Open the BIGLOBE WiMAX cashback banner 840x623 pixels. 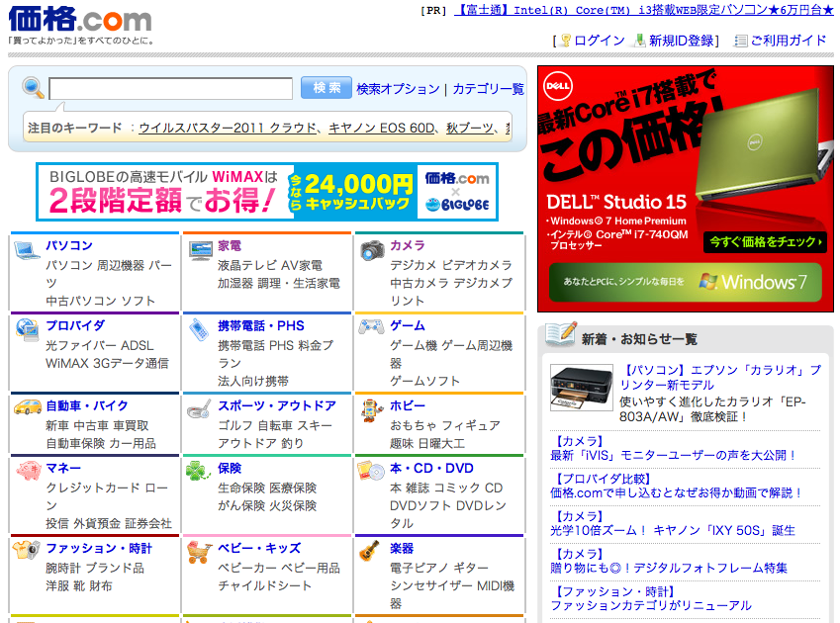[x=267, y=192]
